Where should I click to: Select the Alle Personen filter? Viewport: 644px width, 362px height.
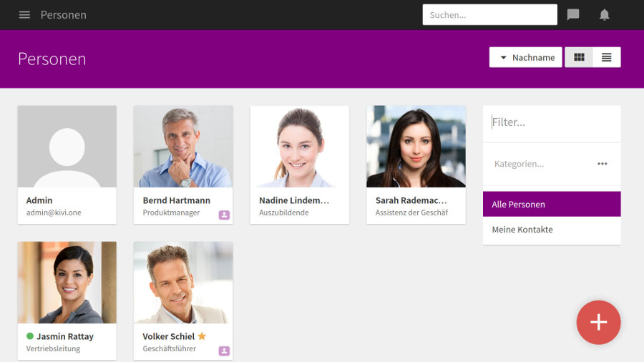coord(552,204)
